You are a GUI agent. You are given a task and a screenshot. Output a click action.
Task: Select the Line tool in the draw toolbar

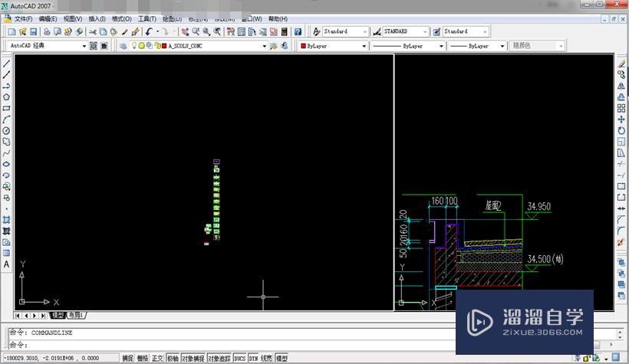(x=7, y=64)
